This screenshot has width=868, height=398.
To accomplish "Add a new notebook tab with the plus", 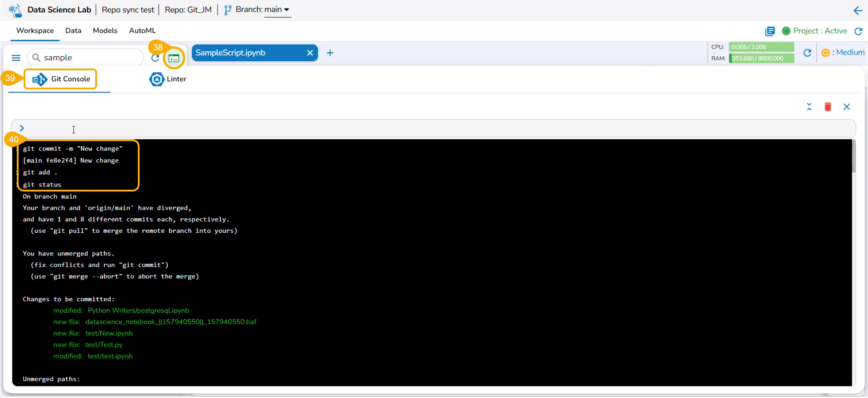I will click(330, 53).
